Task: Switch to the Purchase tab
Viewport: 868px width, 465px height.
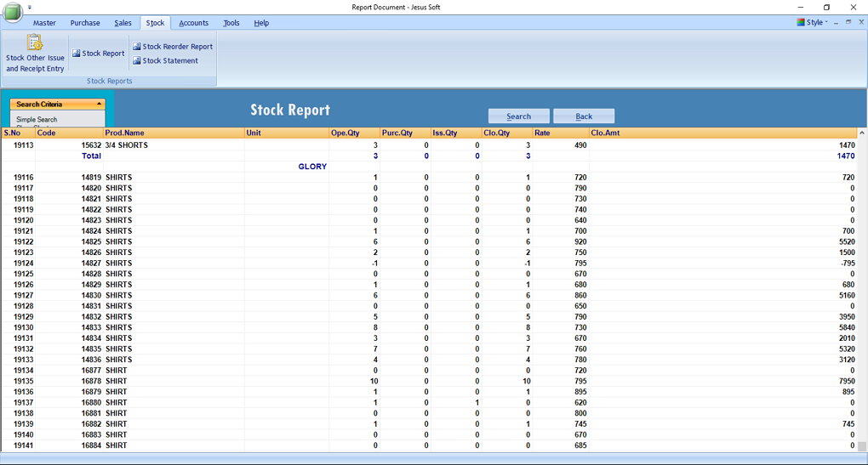Action: pos(85,23)
